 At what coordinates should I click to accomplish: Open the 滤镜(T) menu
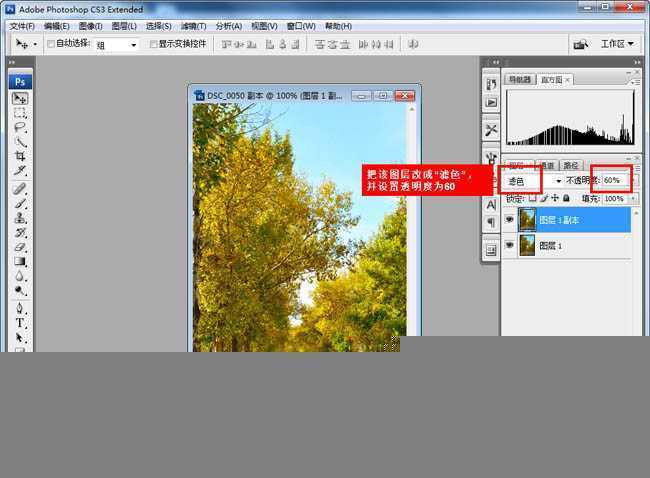(x=194, y=26)
